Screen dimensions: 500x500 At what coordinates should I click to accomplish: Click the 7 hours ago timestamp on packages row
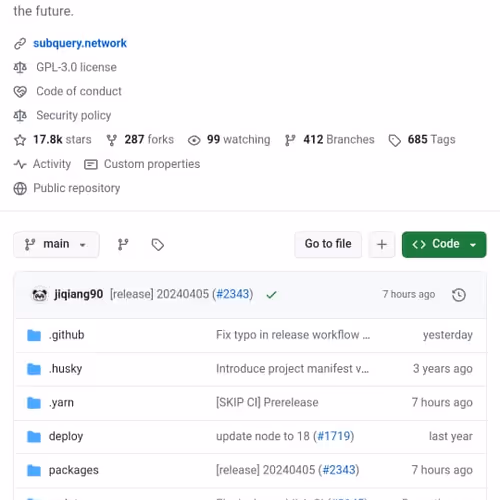point(442,470)
